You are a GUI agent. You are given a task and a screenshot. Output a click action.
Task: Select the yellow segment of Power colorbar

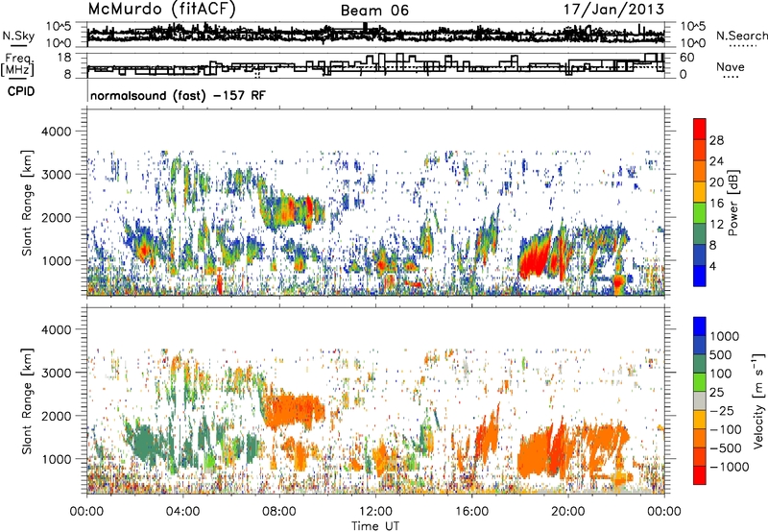click(700, 191)
